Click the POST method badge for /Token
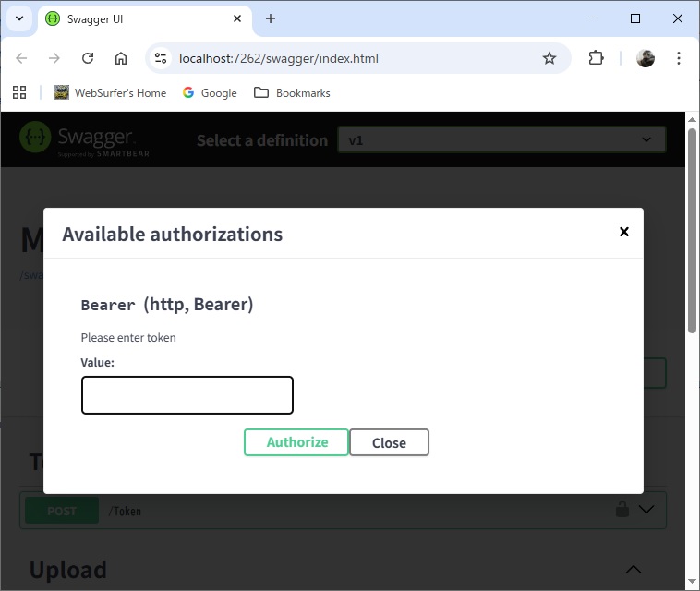Viewport: 700px width, 591px height. pyautogui.click(x=62, y=511)
